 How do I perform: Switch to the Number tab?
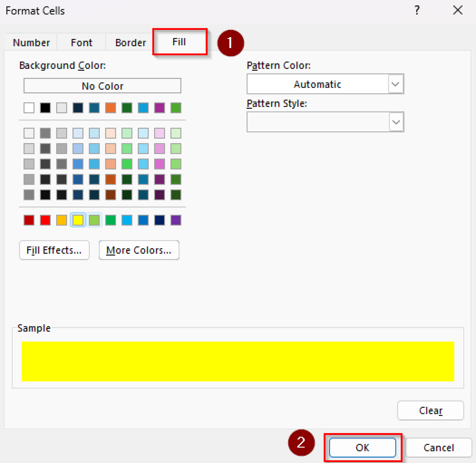[x=31, y=43]
